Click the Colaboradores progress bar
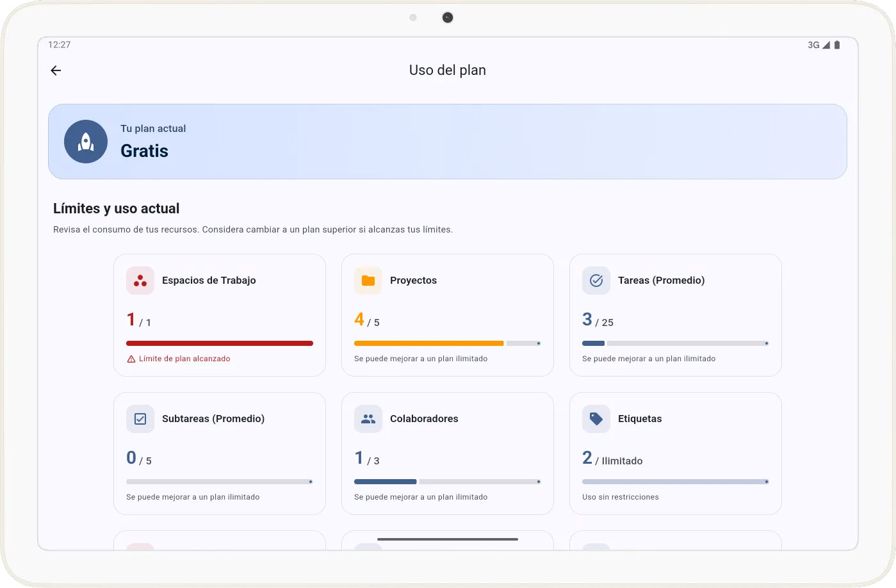This screenshot has width=896, height=588. point(448,482)
